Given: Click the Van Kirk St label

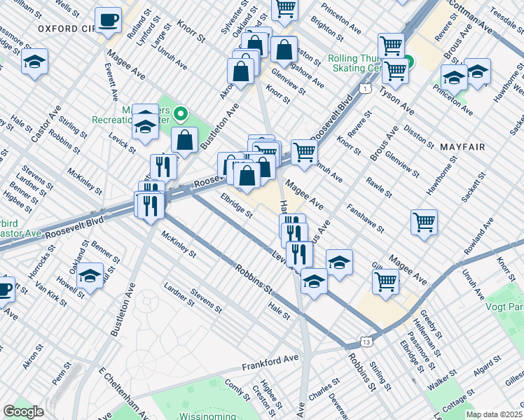Looking at the screenshot, I should 51,294.
